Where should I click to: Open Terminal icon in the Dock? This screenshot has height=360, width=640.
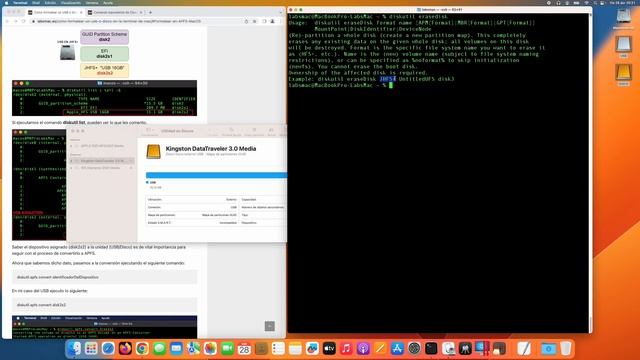[431, 348]
